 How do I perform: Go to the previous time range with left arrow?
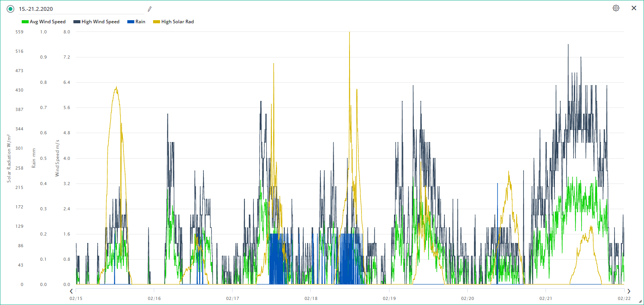pos(71,291)
